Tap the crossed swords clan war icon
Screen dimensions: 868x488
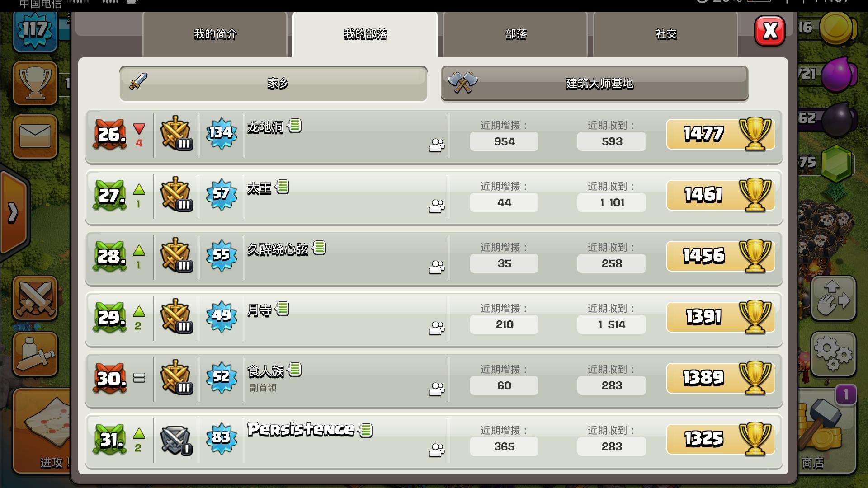pyautogui.click(x=35, y=298)
